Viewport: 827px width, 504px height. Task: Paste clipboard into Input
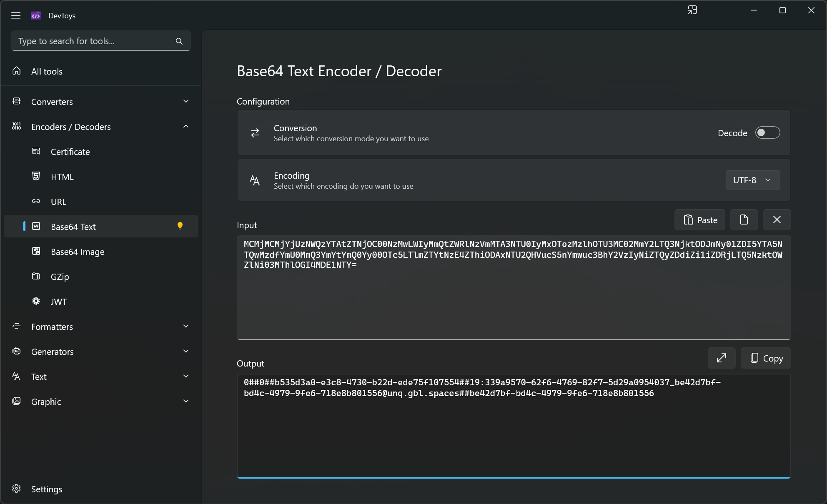point(700,220)
